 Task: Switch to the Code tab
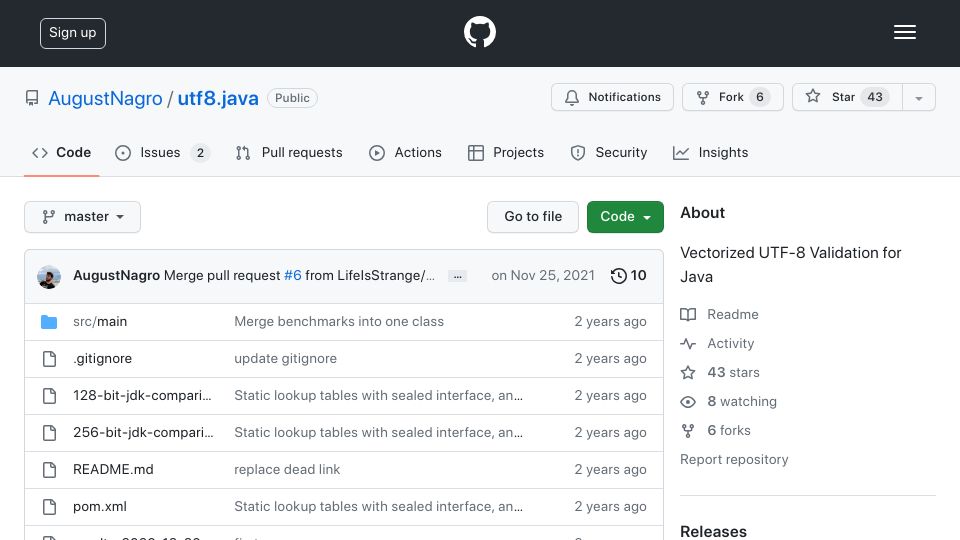61,152
